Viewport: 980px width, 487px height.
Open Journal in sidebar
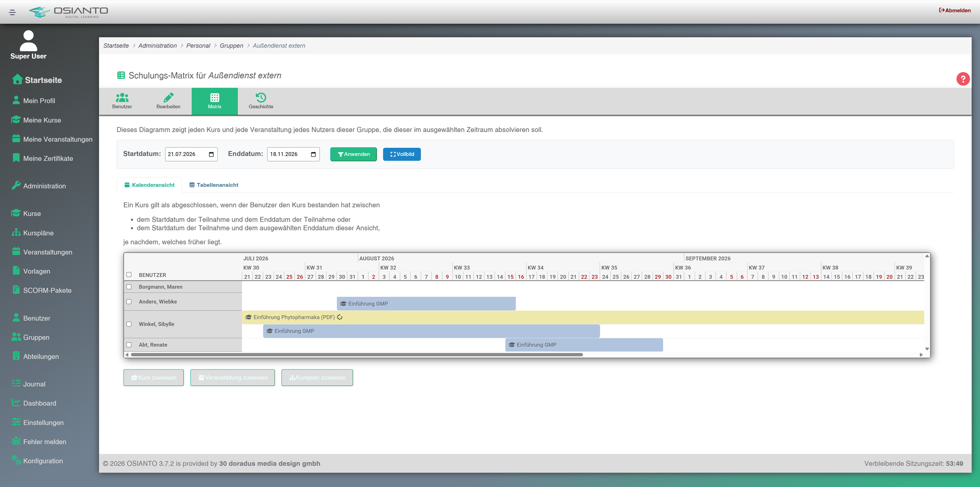click(29, 384)
